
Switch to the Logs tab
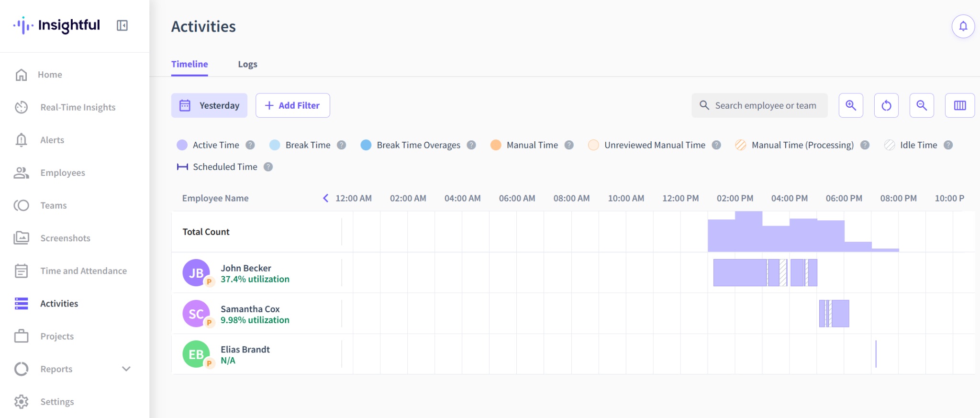pyautogui.click(x=247, y=64)
